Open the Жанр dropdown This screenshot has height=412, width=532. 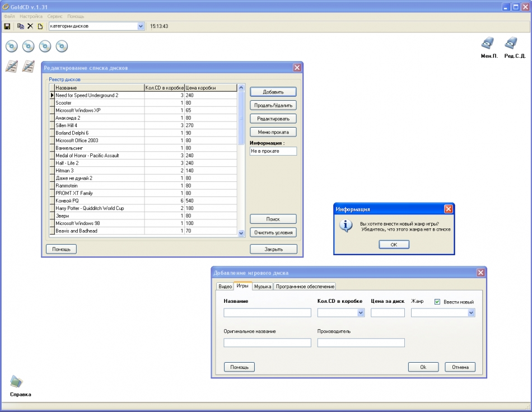pyautogui.click(x=471, y=313)
